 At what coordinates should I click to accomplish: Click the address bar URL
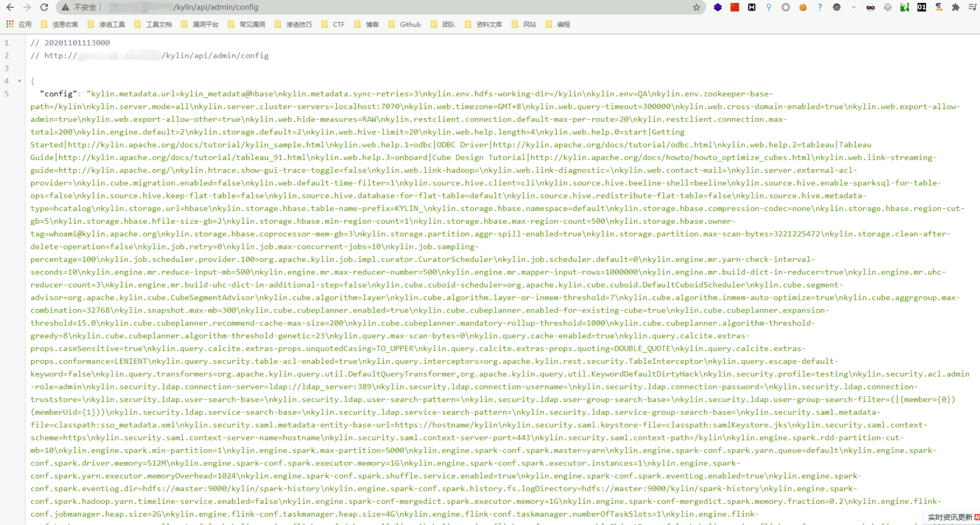coord(216,7)
